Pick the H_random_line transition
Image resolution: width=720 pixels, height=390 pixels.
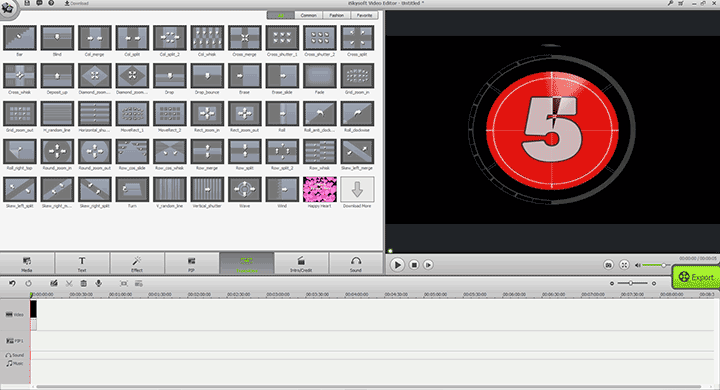[57, 113]
